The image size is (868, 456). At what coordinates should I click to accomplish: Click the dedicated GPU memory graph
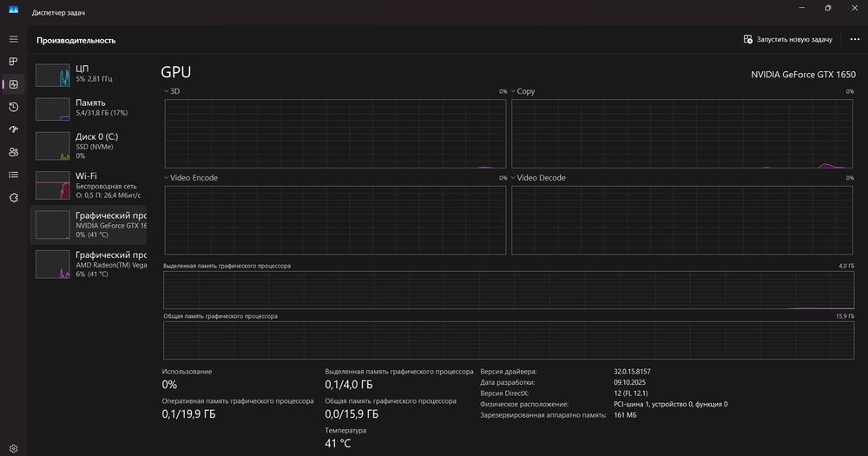[x=509, y=290]
